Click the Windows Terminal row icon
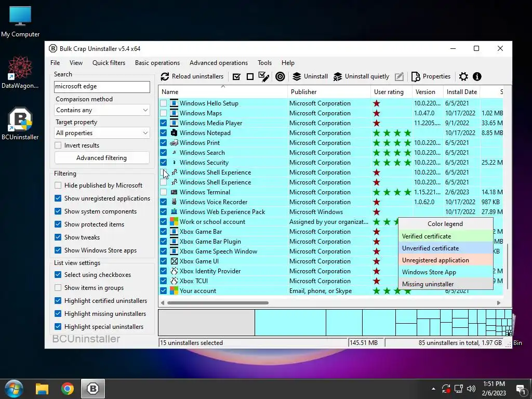 174,192
